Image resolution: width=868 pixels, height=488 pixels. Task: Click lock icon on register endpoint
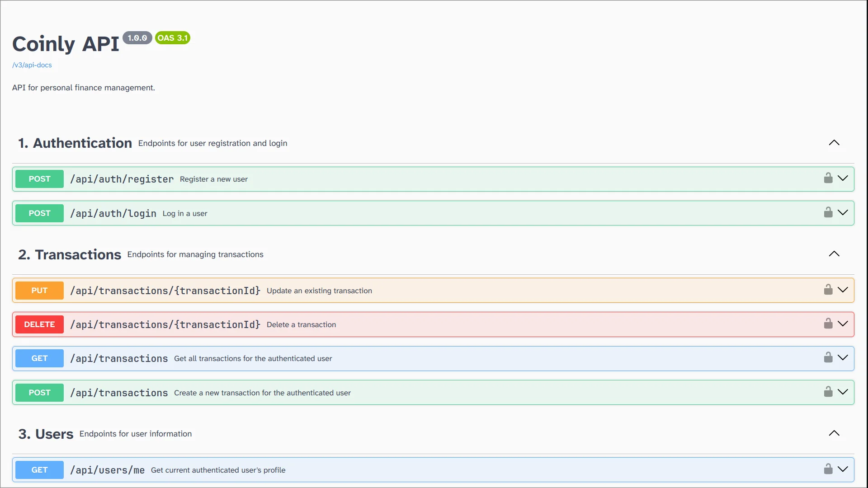(x=828, y=178)
